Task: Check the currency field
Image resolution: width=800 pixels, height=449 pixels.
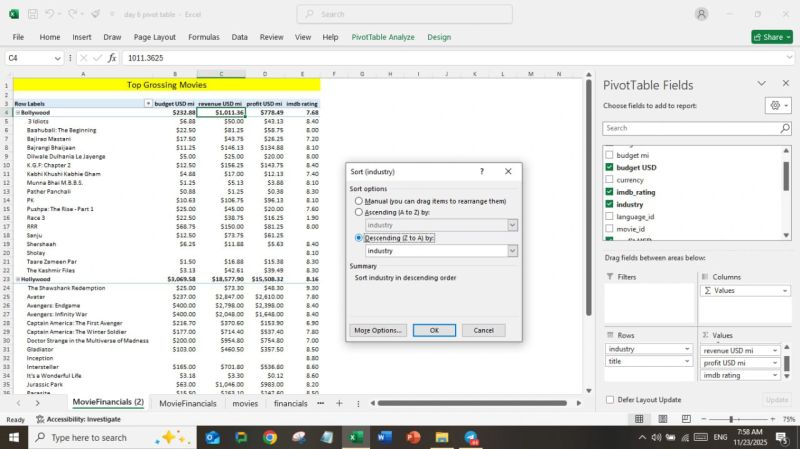Action: (x=609, y=180)
